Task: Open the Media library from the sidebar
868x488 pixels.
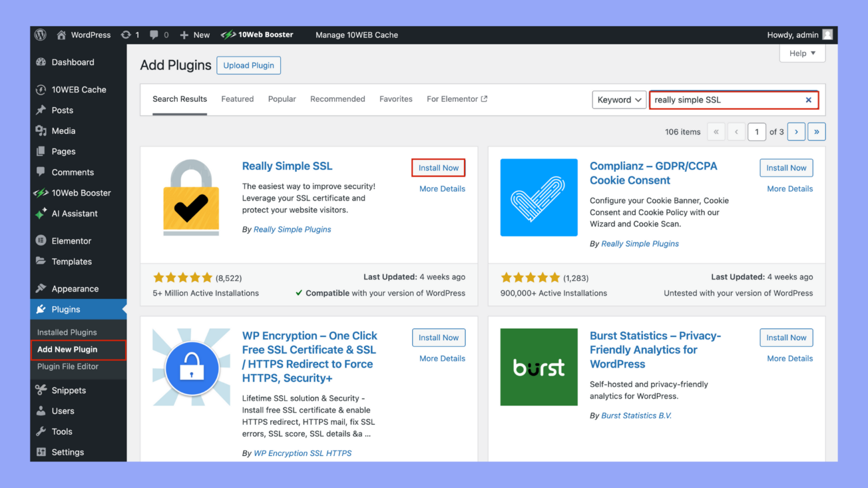Action: (x=61, y=130)
